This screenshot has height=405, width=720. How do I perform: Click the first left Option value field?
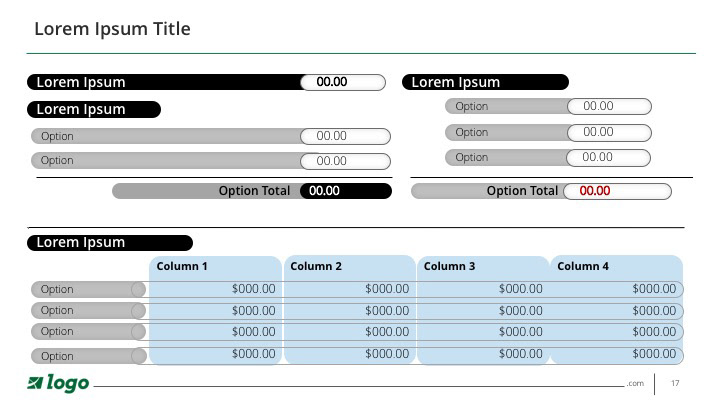click(x=345, y=136)
